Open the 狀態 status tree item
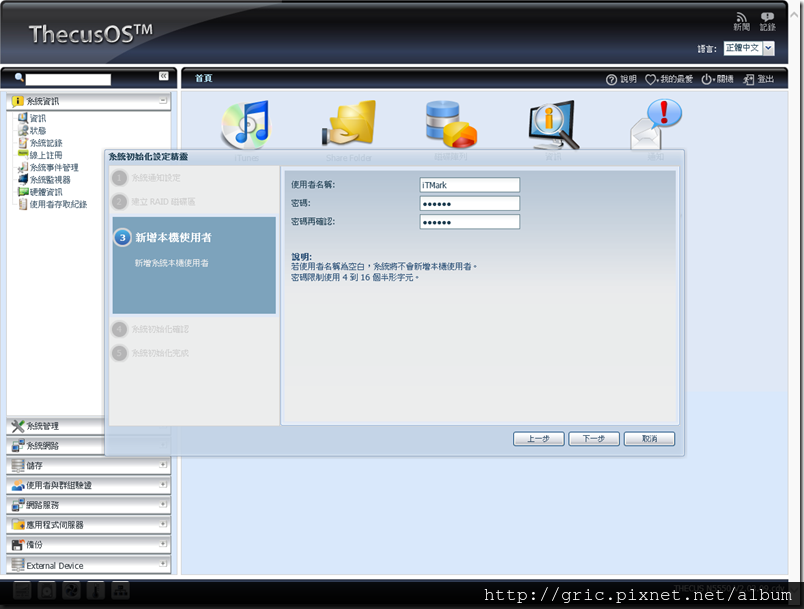The image size is (804, 609). coord(32,130)
